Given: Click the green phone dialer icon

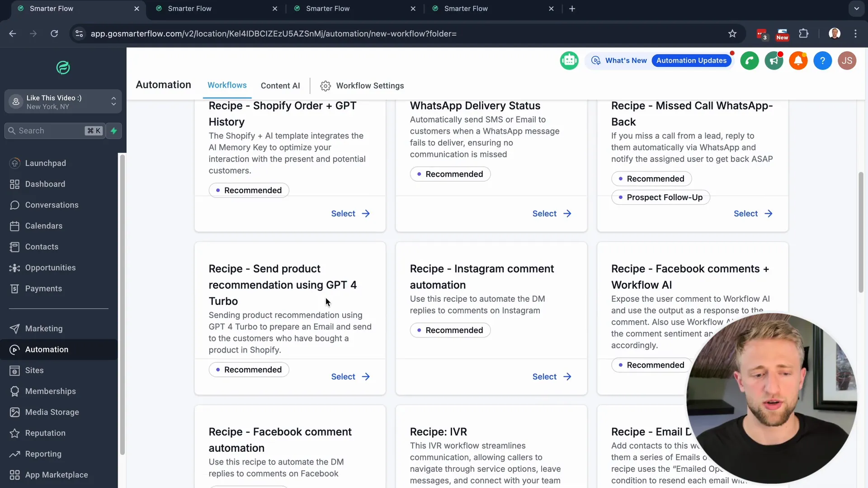Looking at the screenshot, I should 750,61.
